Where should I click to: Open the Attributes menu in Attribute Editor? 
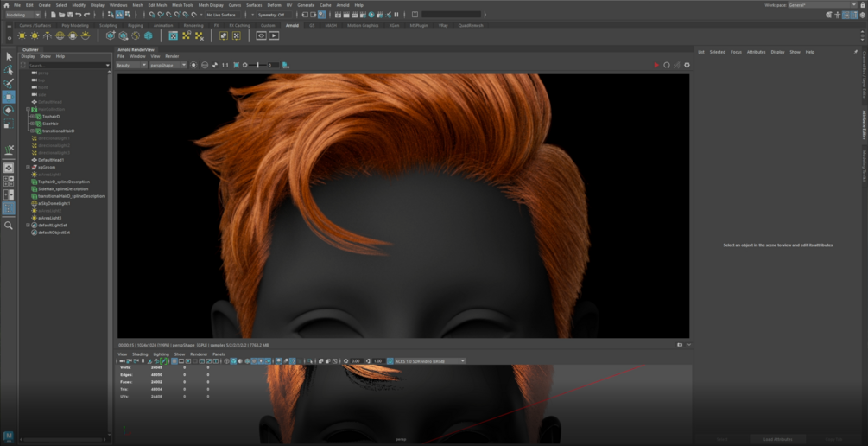[757, 52]
